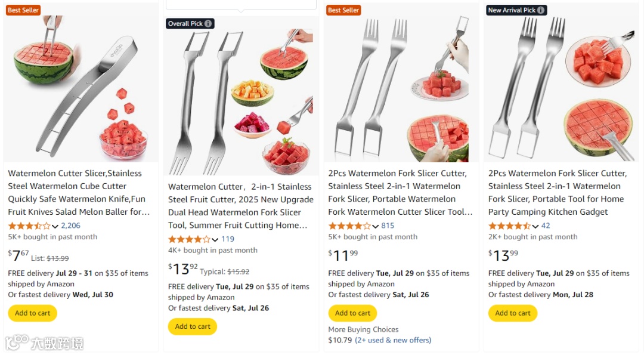Expand rating chevron next to 815 reviews
Image resolution: width=644 pixels, height=355 pixels.
[x=375, y=226]
